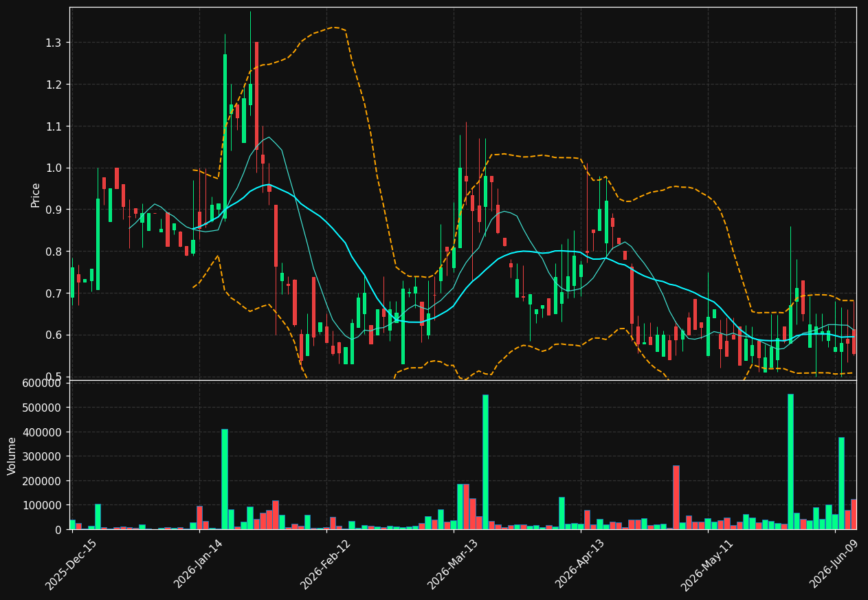Click the Volume axis label
Viewport: 868px width, 600px height.
pyautogui.click(x=12, y=456)
